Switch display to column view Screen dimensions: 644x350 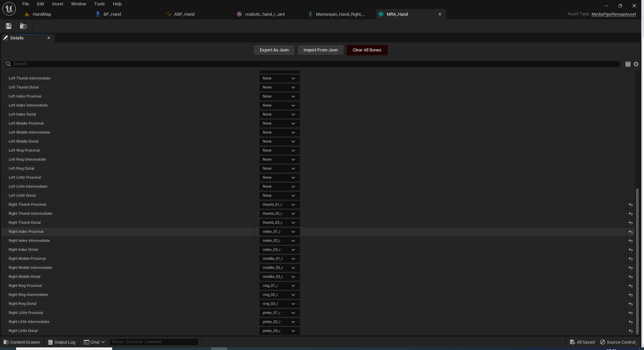(x=628, y=64)
